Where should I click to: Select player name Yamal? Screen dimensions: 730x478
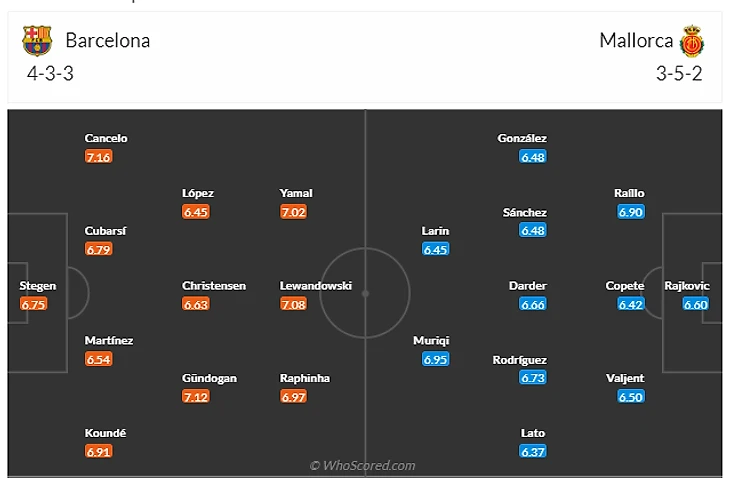tap(296, 193)
